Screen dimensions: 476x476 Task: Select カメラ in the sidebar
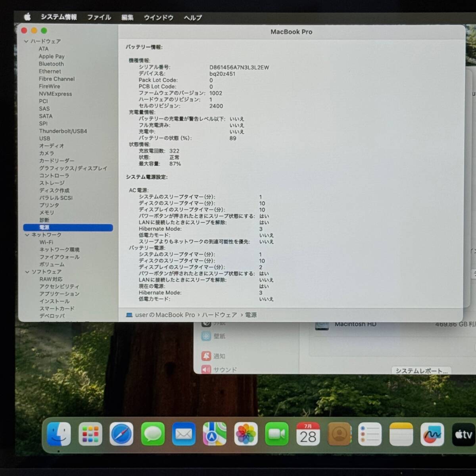coord(46,153)
